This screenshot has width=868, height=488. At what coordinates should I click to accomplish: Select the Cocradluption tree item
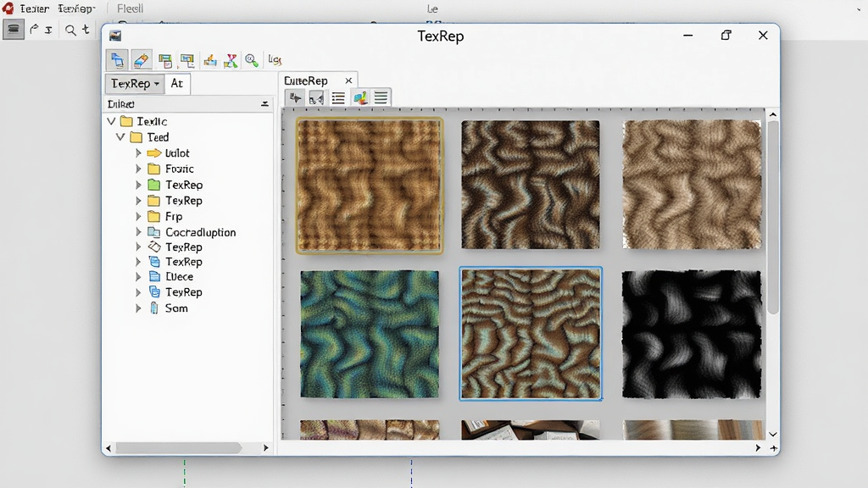[200, 232]
